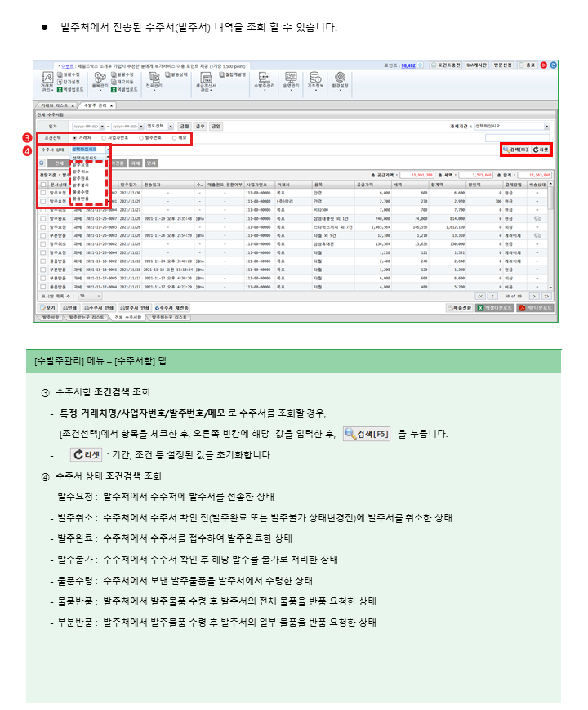The height and width of the screenshot is (710, 588).
Task: Open the 표시할 목록 수 dropdown
Action: point(90,296)
